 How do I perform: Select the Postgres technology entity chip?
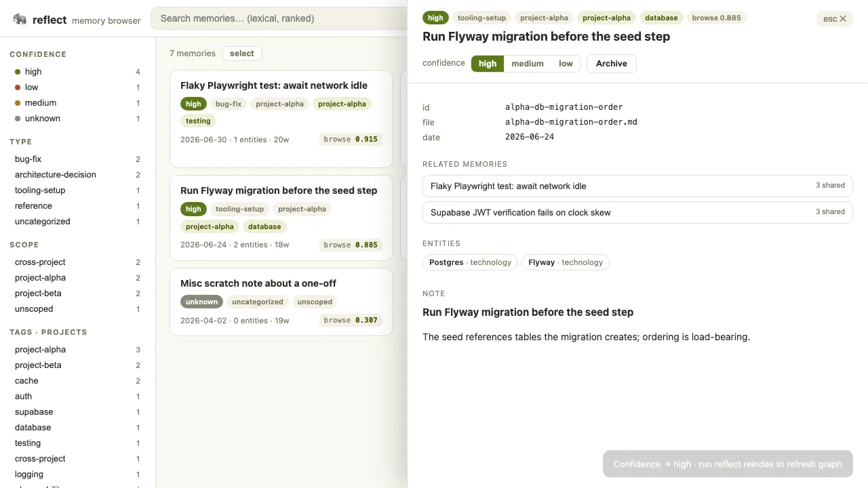coord(470,262)
